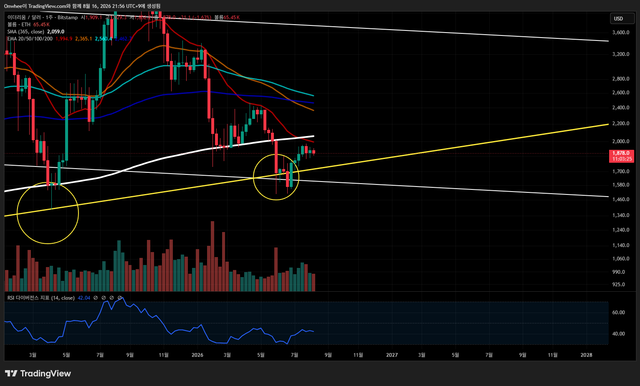Click the snapshot caption dated 8월 16, 2026
The height and width of the screenshot is (386, 640).
[x=82, y=6]
